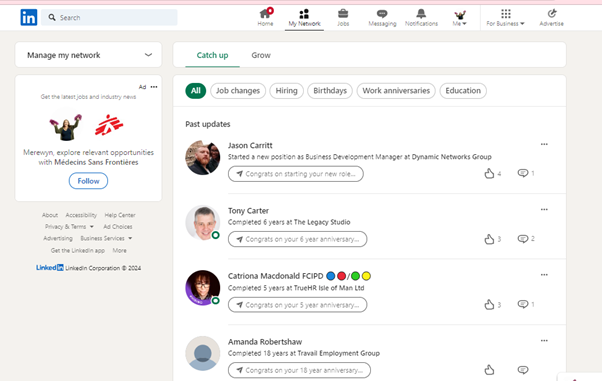
Task: Comment on Tony Carter's update
Action: [523, 239]
